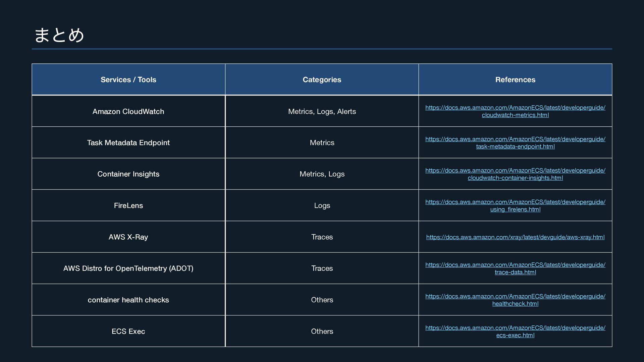Click the 'FireLens' cell
Screen dimensions: 644x362
click(x=128, y=205)
